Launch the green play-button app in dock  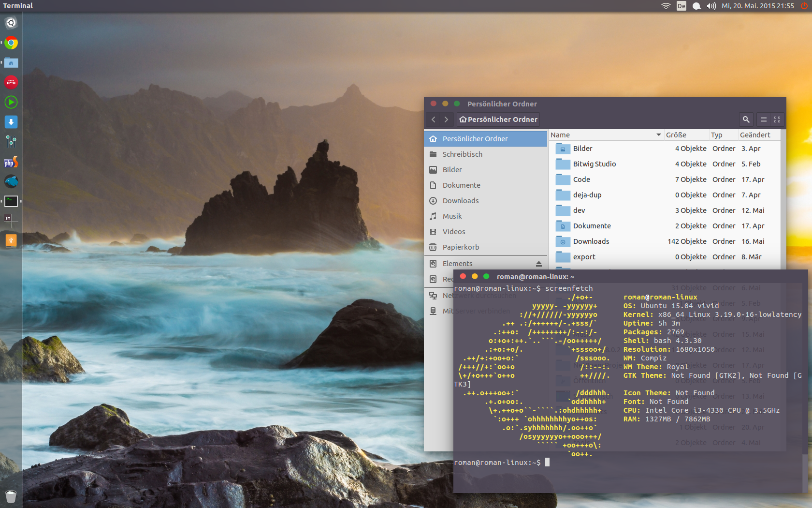coord(11,102)
